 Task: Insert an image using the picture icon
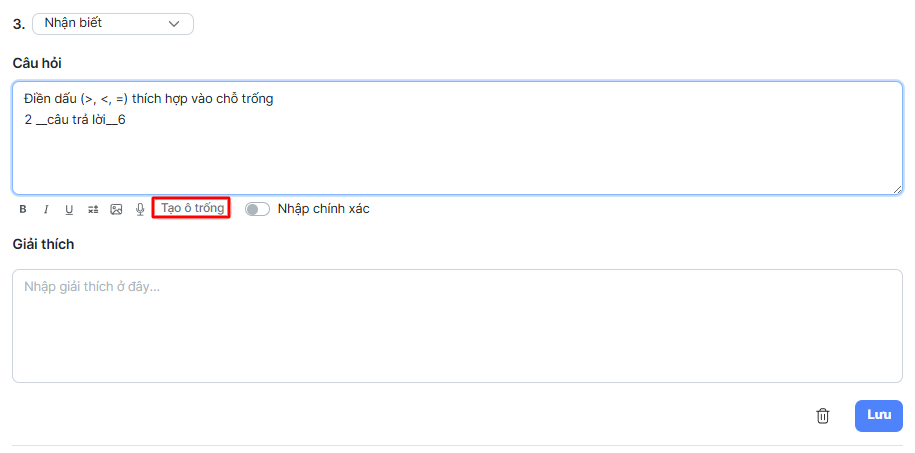click(x=116, y=209)
